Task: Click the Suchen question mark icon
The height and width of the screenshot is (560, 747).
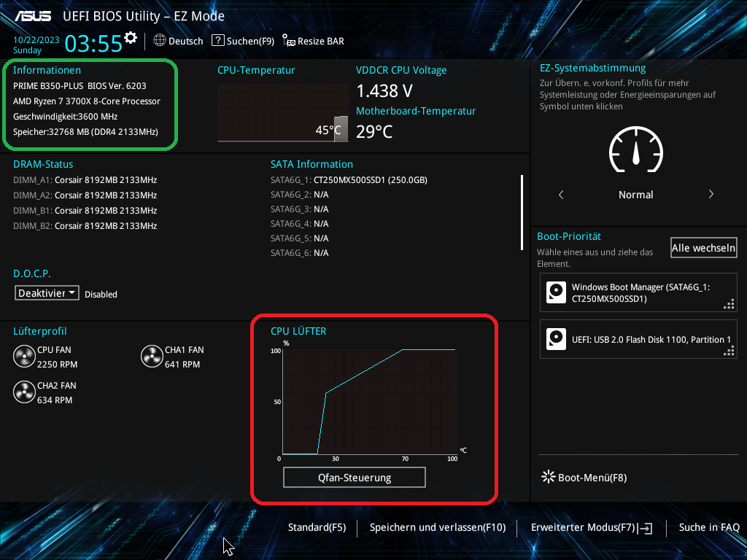Action: [217, 40]
